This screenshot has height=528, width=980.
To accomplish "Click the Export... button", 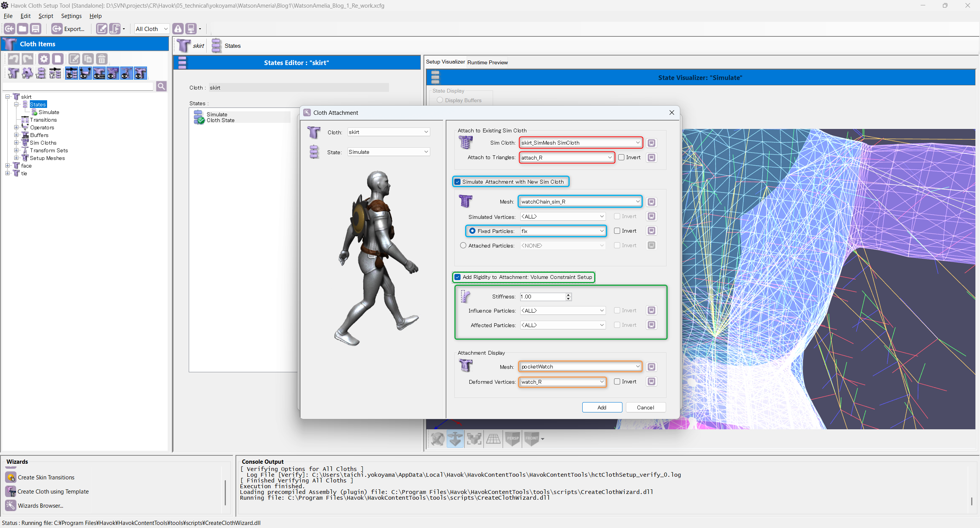I will pos(69,29).
